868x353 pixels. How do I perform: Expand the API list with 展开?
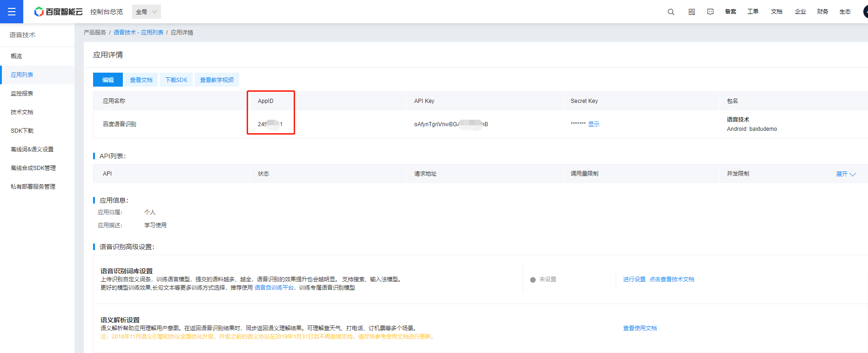point(846,174)
